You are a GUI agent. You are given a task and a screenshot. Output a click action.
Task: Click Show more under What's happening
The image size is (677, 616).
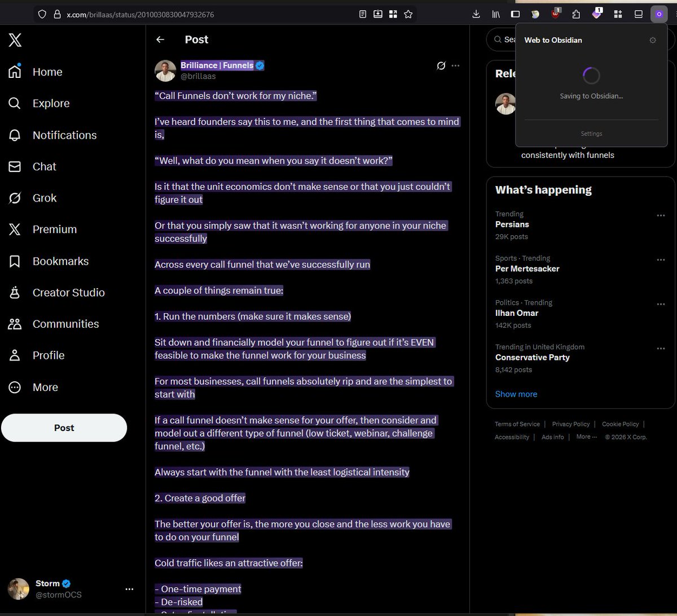coord(516,394)
